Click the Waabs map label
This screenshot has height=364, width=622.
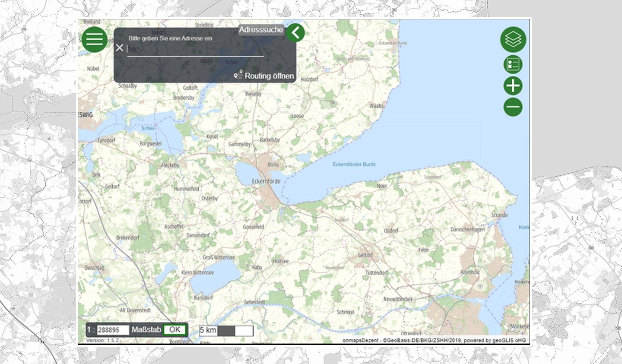click(376, 106)
